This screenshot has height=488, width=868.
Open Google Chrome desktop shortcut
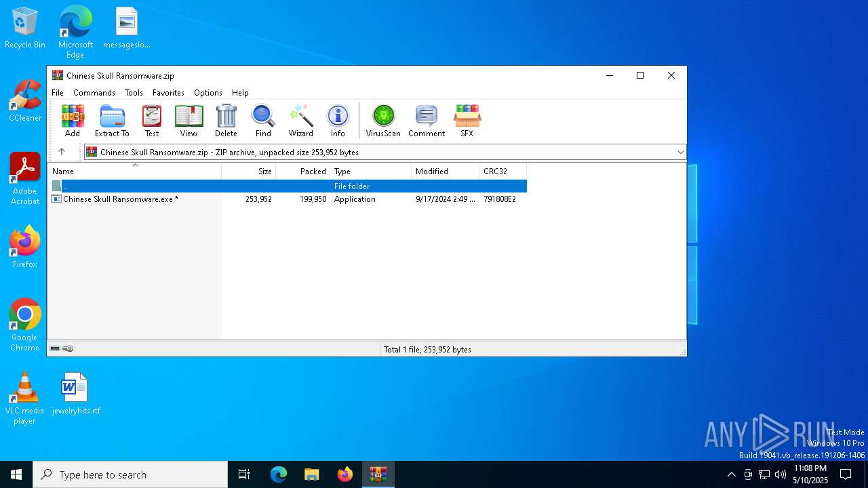click(25, 325)
